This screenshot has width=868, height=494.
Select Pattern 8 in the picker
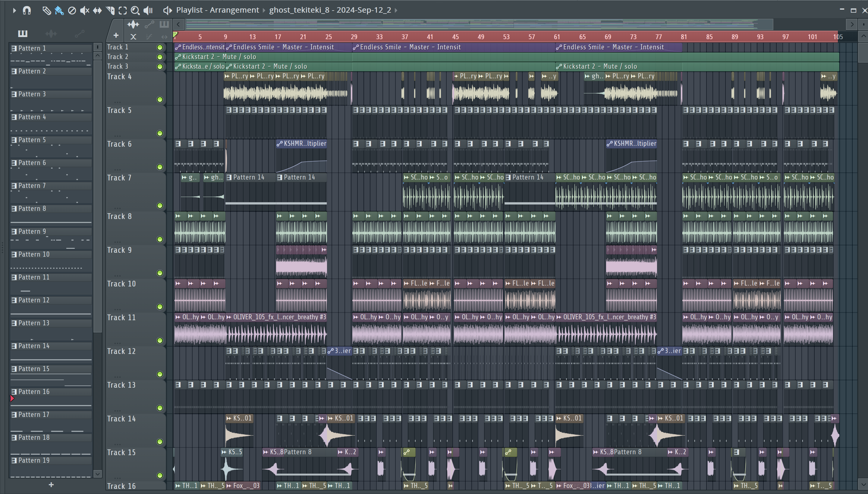[x=51, y=208]
